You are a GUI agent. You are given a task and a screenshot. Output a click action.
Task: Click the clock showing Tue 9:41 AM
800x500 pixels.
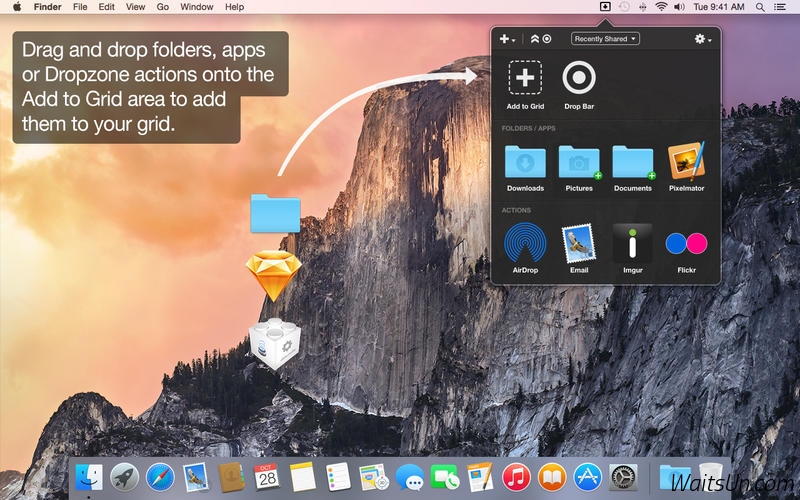(719, 7)
